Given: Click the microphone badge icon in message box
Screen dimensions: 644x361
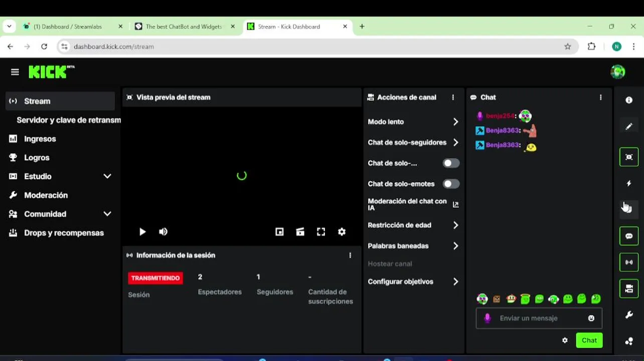Looking at the screenshot, I should tap(487, 318).
